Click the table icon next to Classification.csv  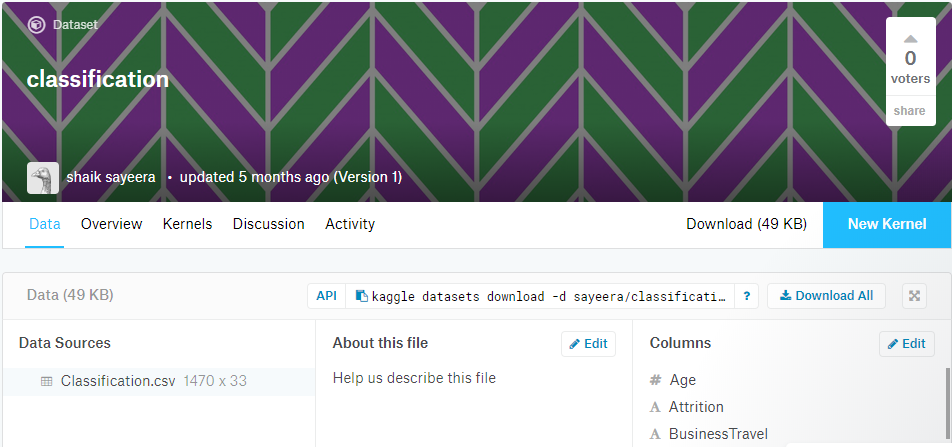click(x=46, y=381)
